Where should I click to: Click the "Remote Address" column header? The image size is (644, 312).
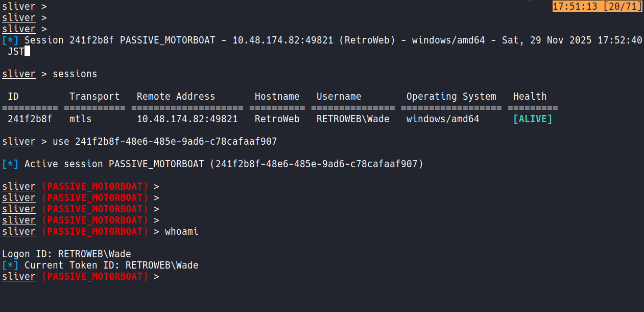(176, 97)
